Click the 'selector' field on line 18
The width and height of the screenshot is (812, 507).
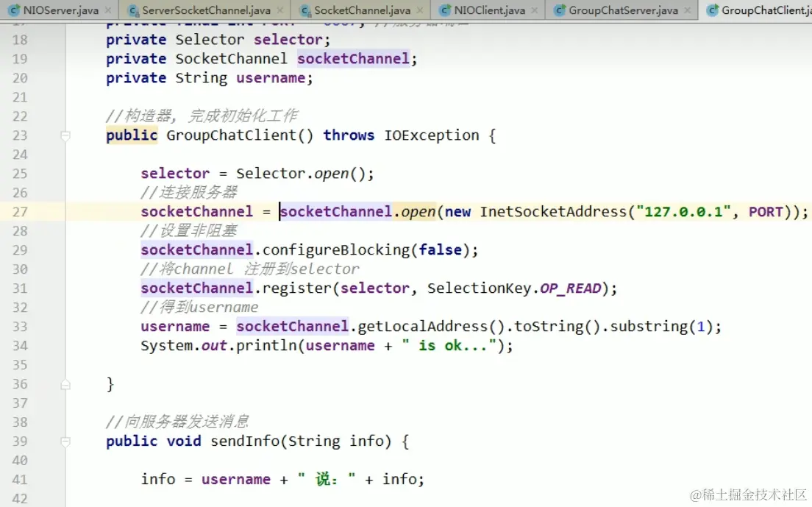click(x=288, y=40)
